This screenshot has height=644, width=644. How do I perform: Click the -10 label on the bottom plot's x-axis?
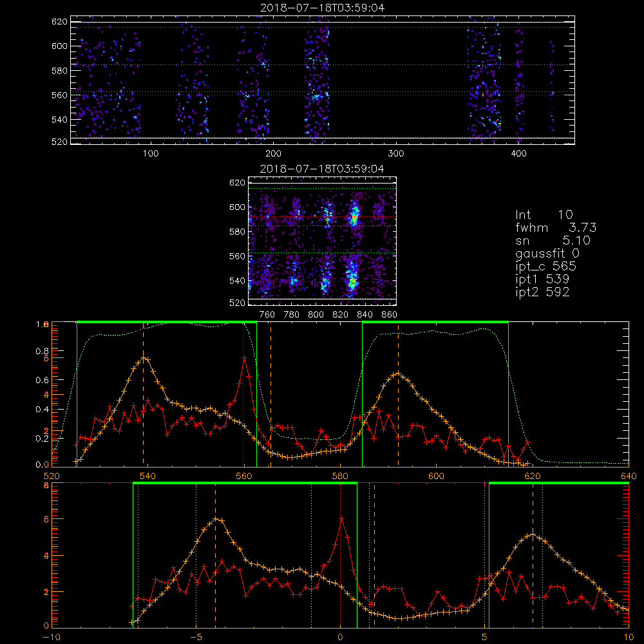coord(52,637)
